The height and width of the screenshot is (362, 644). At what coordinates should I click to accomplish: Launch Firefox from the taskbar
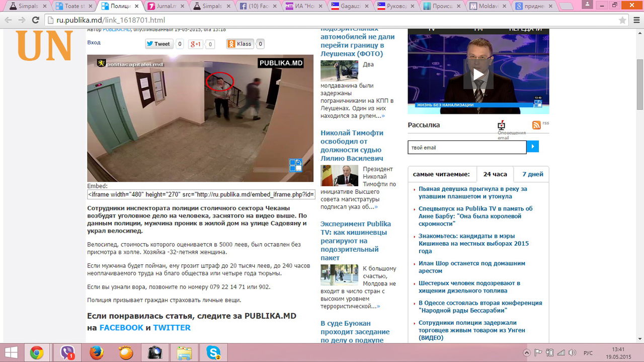[x=96, y=353]
